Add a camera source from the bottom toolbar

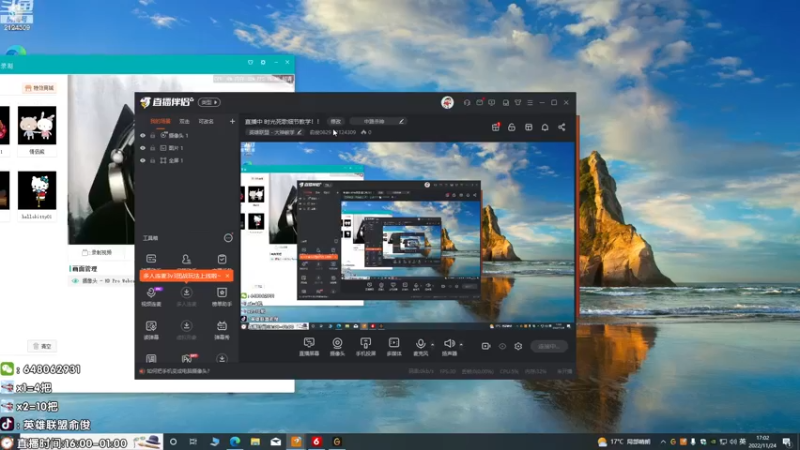337,346
